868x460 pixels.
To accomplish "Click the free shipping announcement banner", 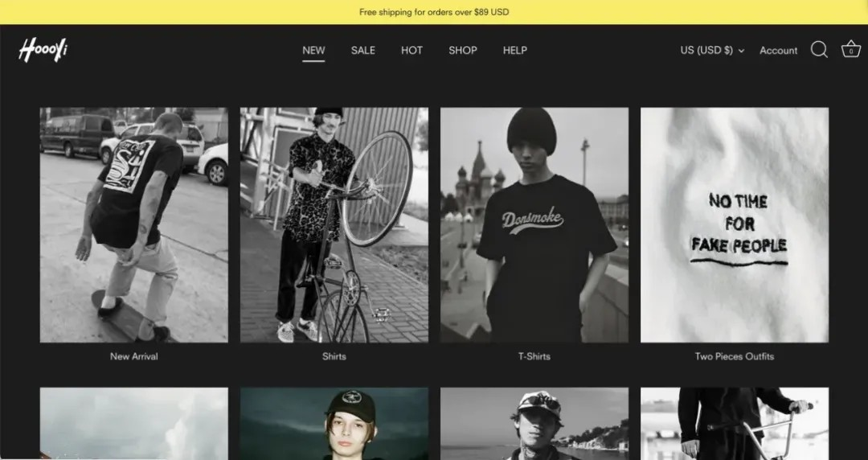I will point(434,12).
